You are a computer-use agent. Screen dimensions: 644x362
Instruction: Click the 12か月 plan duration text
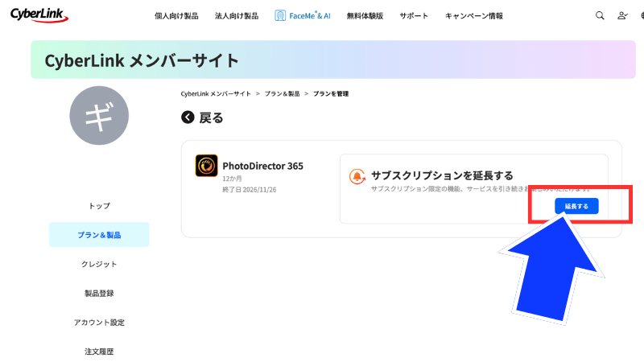(x=232, y=179)
